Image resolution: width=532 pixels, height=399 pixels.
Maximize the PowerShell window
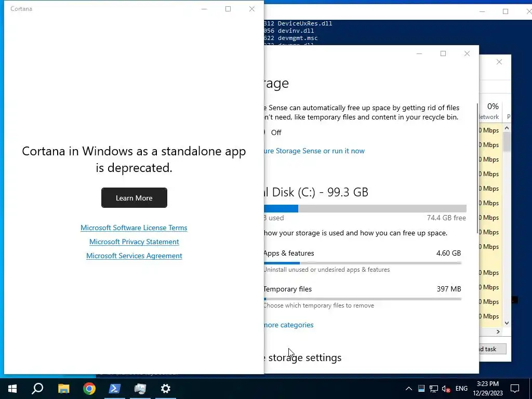click(x=505, y=11)
